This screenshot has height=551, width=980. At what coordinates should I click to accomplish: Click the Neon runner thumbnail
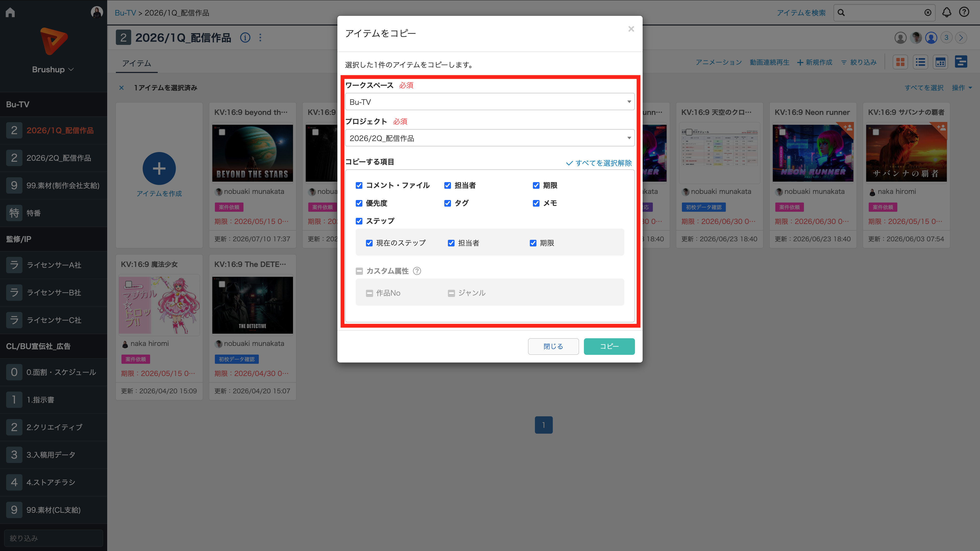click(813, 153)
